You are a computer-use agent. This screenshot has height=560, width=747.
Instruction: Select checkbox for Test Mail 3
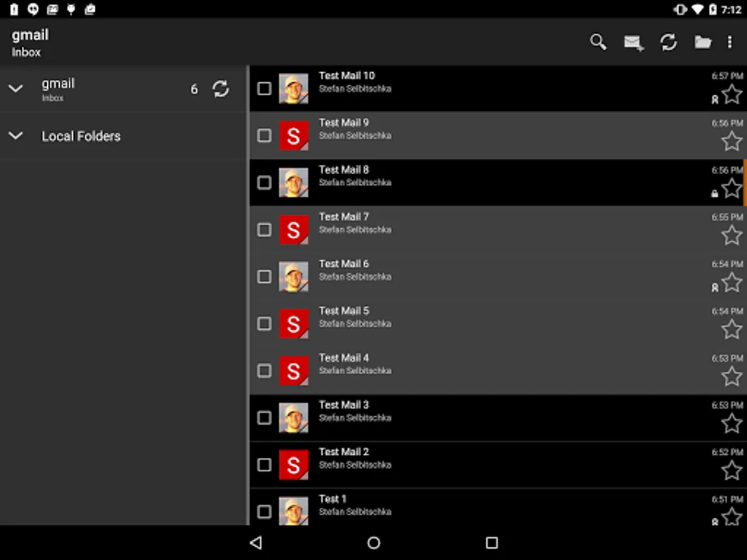(x=265, y=418)
